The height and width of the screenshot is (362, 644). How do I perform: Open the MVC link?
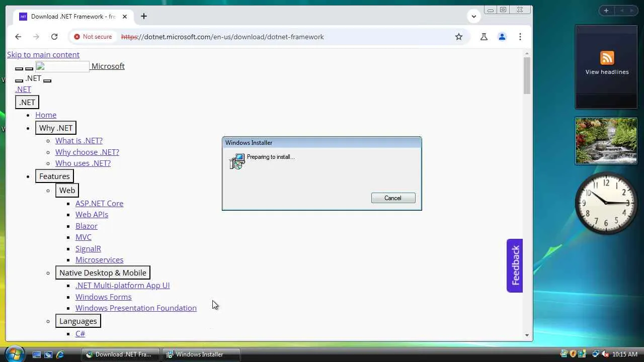pos(84,237)
